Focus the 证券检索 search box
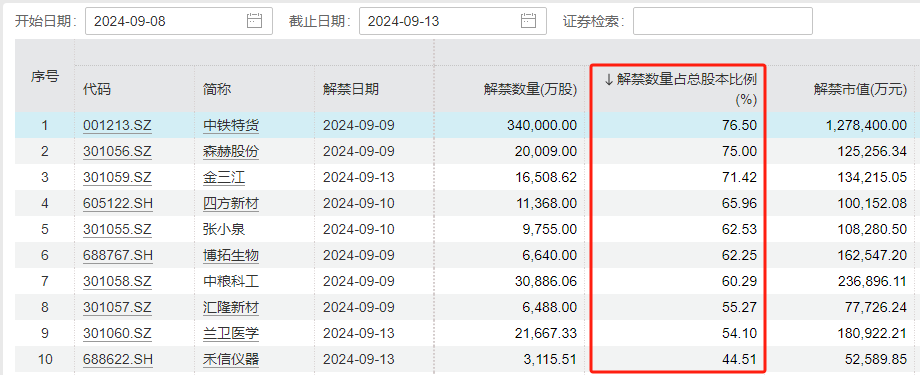The width and height of the screenshot is (920, 375). [x=722, y=21]
